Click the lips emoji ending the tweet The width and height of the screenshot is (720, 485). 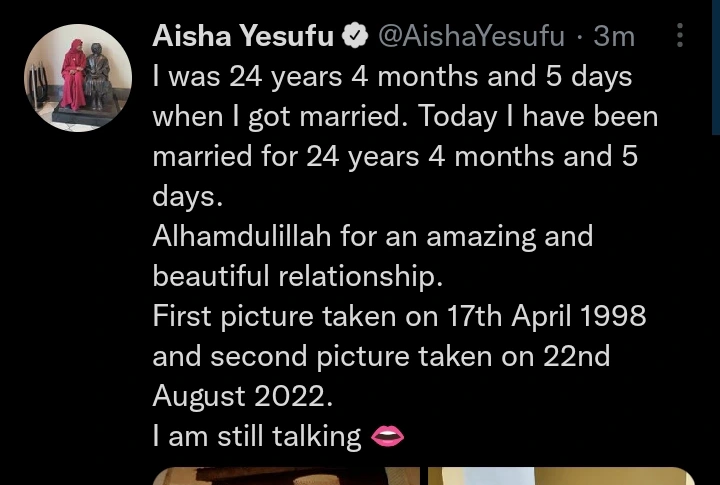pyautogui.click(x=387, y=436)
